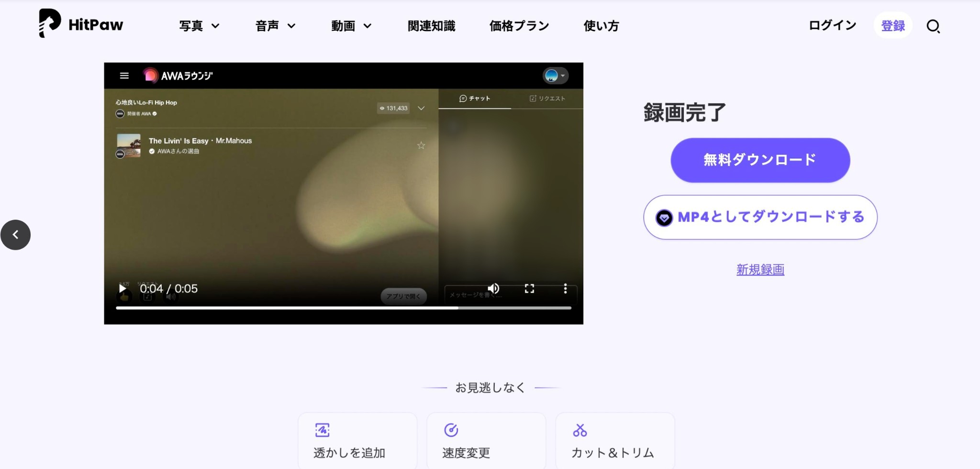Click the 録画完了 heading
The image size is (980, 469).
685,113
